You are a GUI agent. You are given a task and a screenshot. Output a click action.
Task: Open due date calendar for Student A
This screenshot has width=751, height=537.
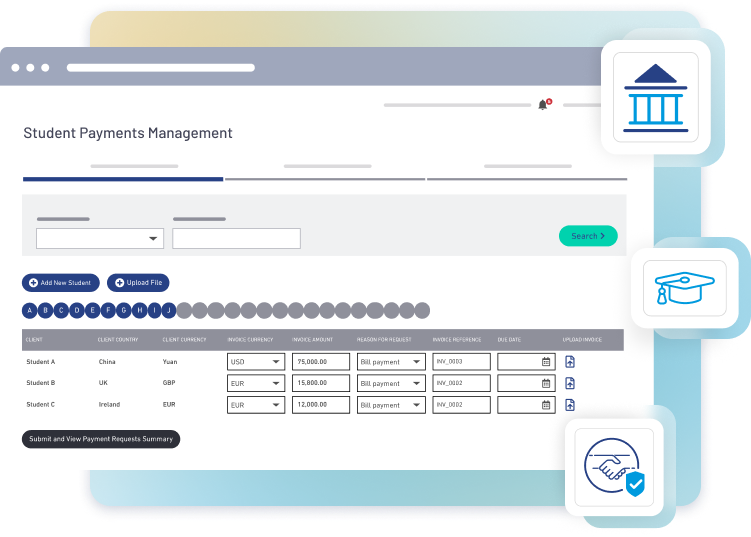(546, 362)
